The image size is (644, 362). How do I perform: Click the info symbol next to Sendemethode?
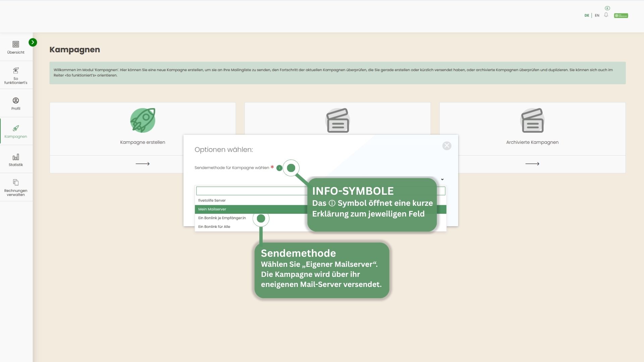(279, 168)
